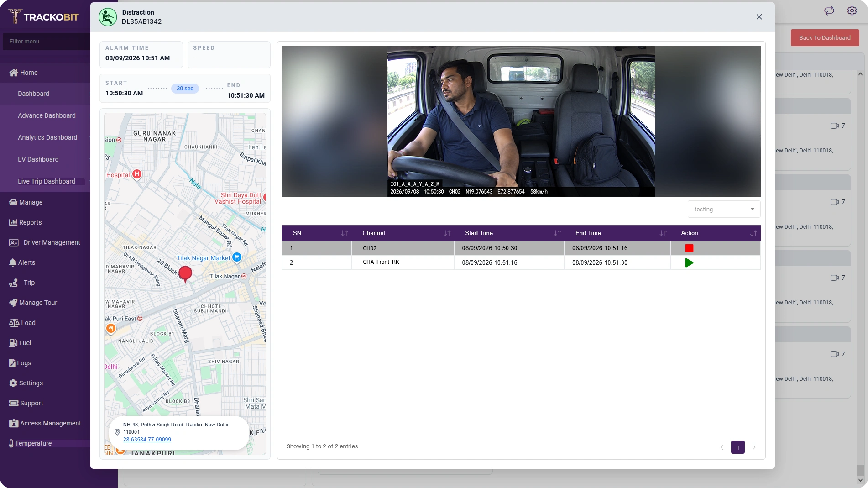Click the Reports chart icon
868x488 pixels.
pos(13,222)
